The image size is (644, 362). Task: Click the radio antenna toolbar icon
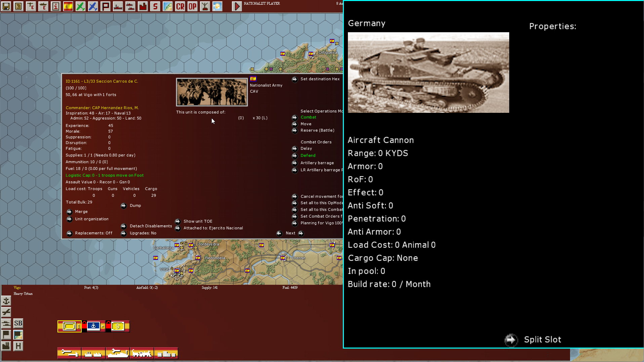click(x=205, y=6)
